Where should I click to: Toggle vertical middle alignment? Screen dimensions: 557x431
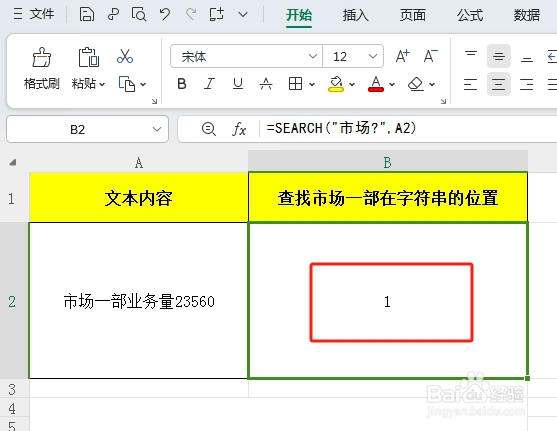[x=499, y=56]
